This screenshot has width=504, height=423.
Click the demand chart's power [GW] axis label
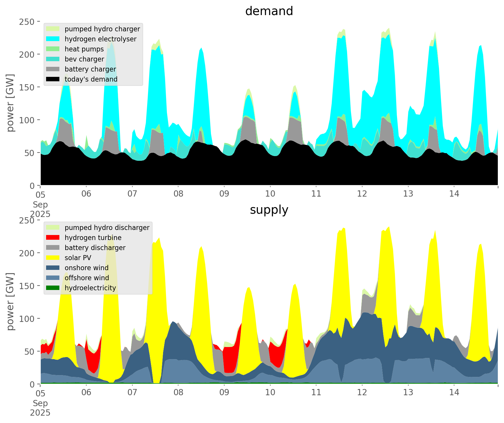point(11,103)
